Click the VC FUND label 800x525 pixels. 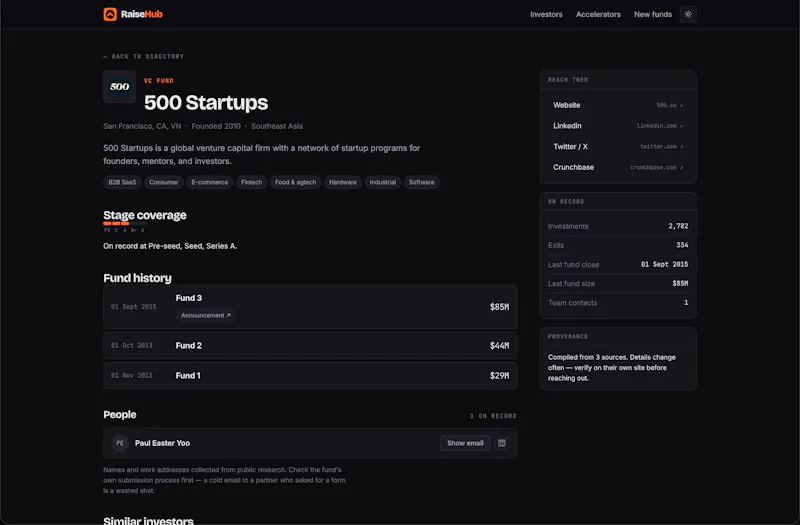pos(159,81)
